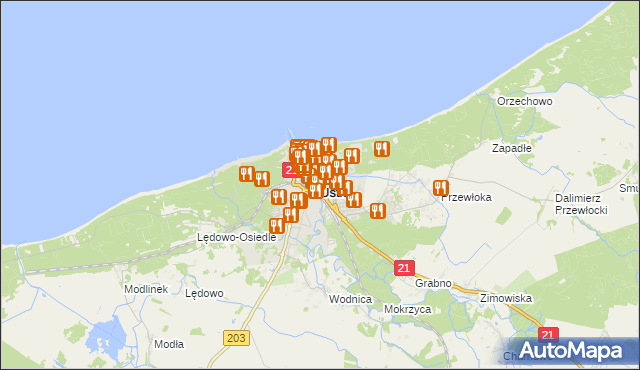Screen dimensions: 640x370
Task: Click the Lędowo village label
Action: 204,293
